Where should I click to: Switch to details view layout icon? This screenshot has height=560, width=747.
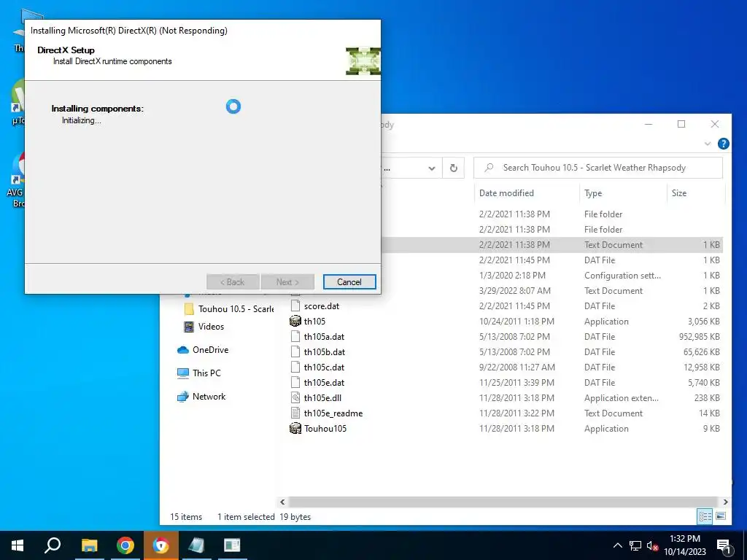(705, 516)
